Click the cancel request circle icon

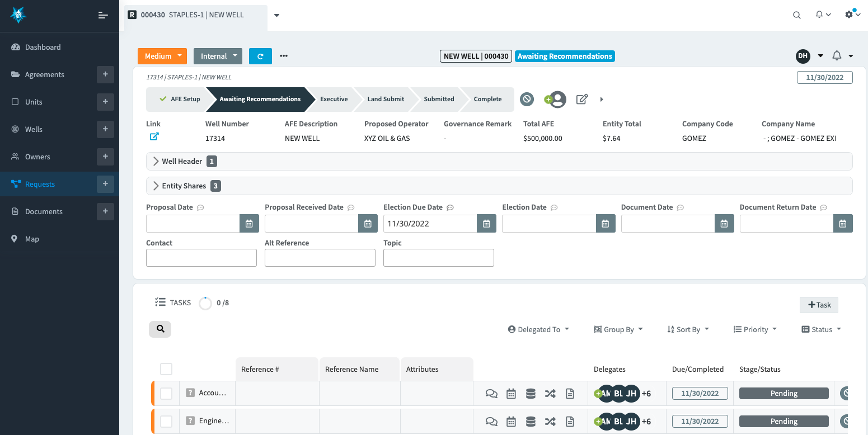[x=527, y=100]
